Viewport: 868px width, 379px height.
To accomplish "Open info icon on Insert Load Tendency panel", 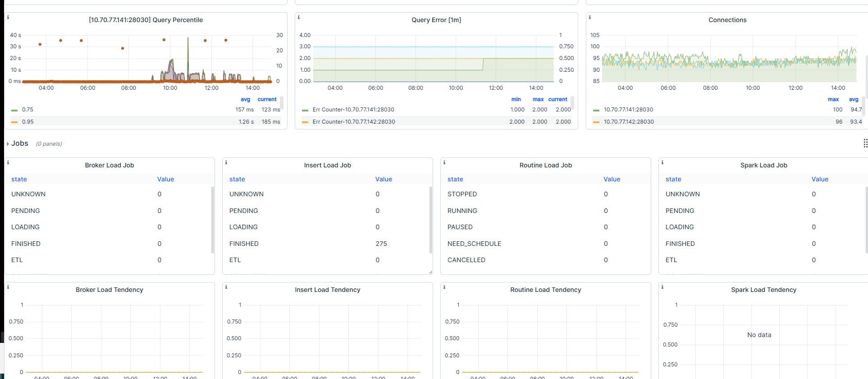I will (x=226, y=287).
